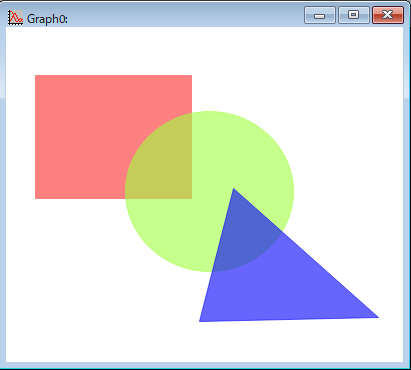The width and height of the screenshot is (411, 370).
Task: Click the right vertex of the blue triangle
Action: pyautogui.click(x=378, y=317)
